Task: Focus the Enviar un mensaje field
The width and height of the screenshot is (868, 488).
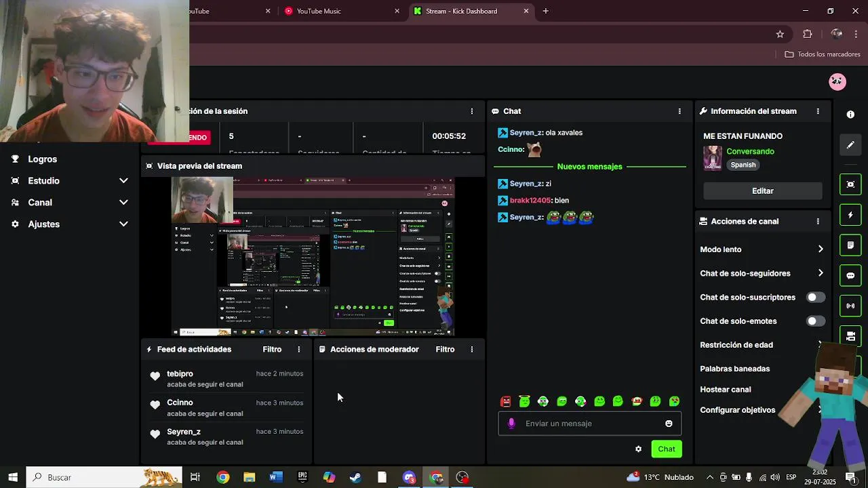Action: pos(590,424)
